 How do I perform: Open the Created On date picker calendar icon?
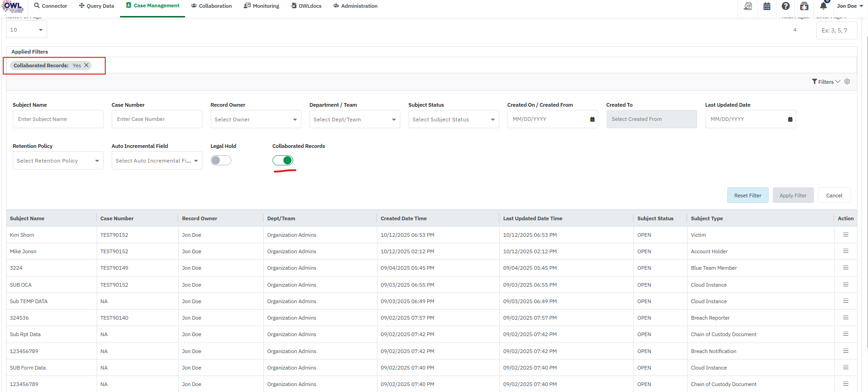(x=592, y=119)
